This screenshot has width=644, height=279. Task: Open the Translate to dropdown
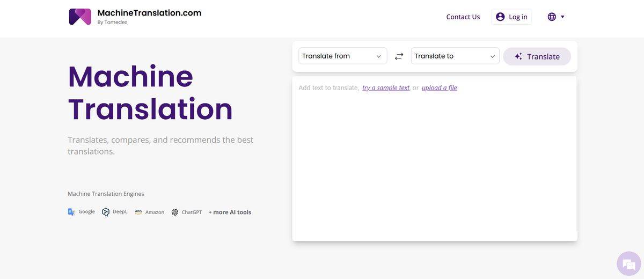click(455, 56)
